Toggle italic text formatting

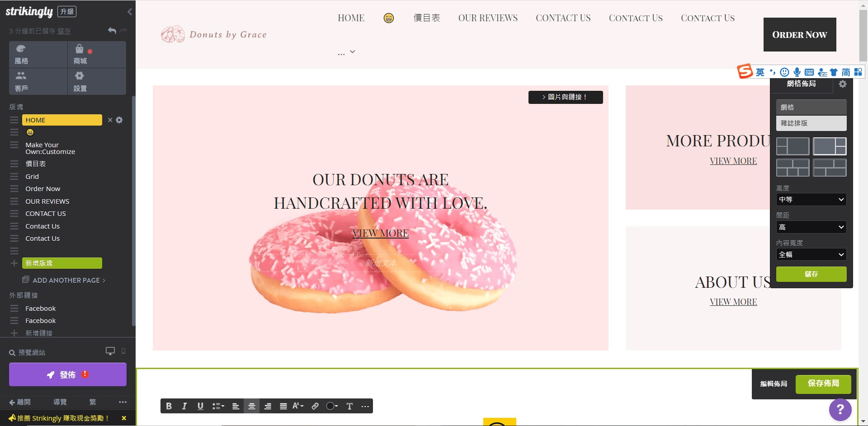(x=184, y=406)
